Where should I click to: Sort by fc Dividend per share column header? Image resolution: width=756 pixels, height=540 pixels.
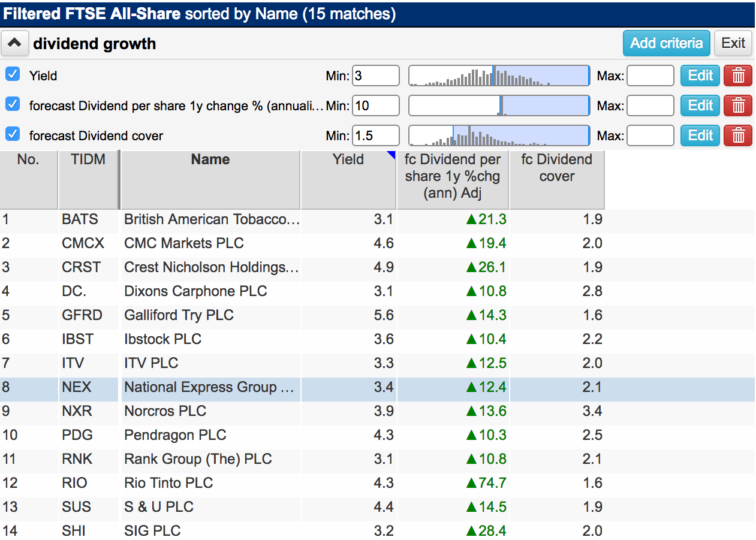pyautogui.click(x=453, y=179)
